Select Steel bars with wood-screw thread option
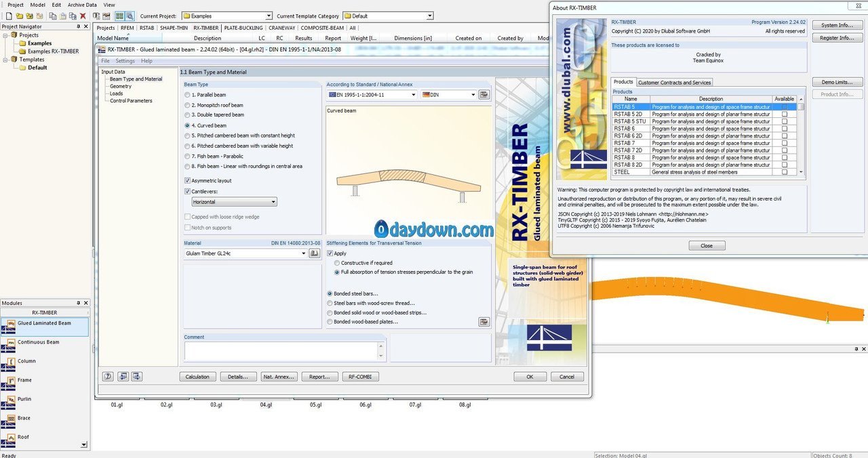868x458 pixels. pyautogui.click(x=330, y=303)
